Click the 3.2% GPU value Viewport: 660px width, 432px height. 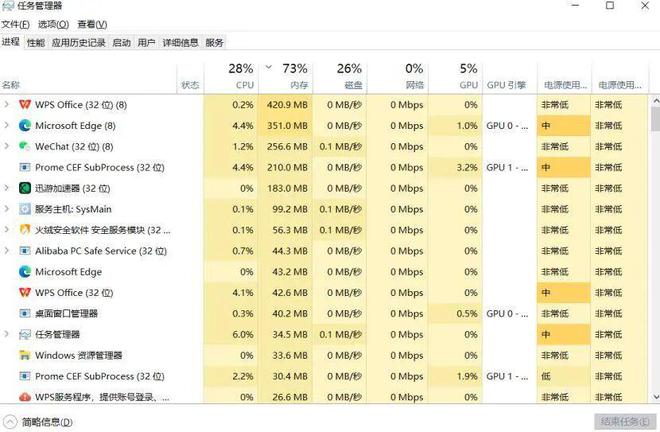coord(467,167)
